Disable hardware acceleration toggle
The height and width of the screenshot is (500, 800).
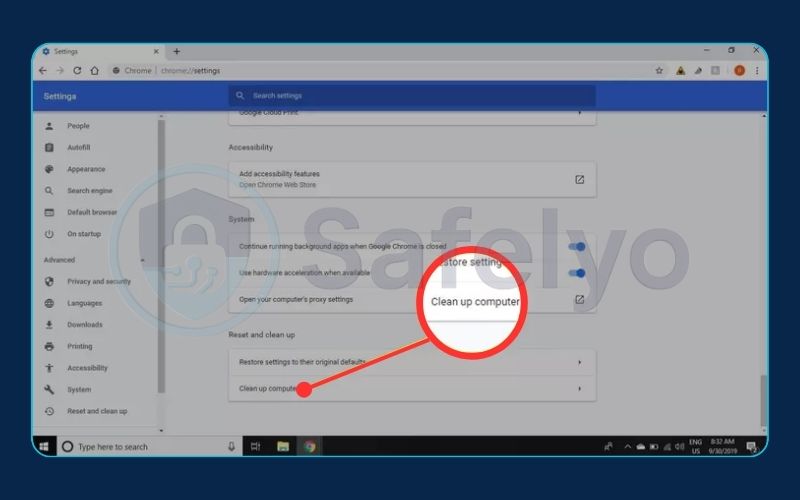577,272
